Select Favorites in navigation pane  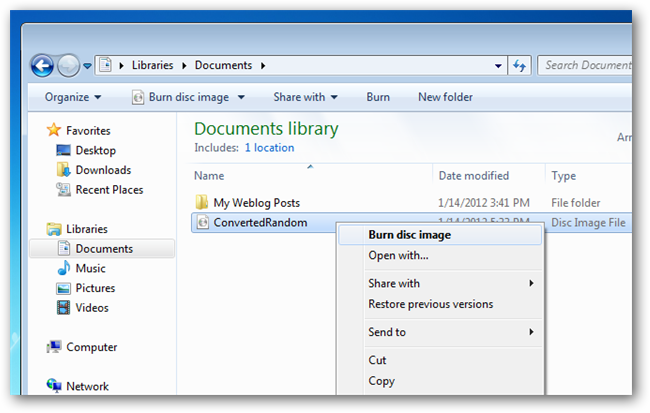click(88, 131)
